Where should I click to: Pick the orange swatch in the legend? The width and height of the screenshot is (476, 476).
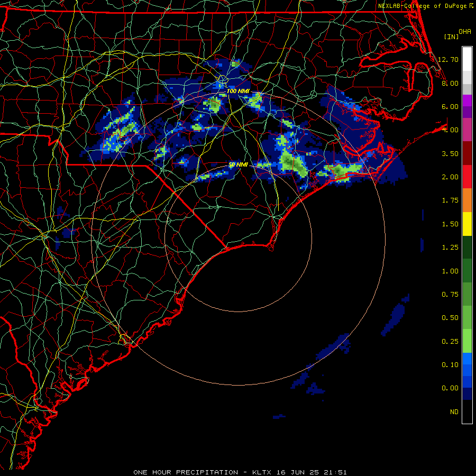[467, 200]
